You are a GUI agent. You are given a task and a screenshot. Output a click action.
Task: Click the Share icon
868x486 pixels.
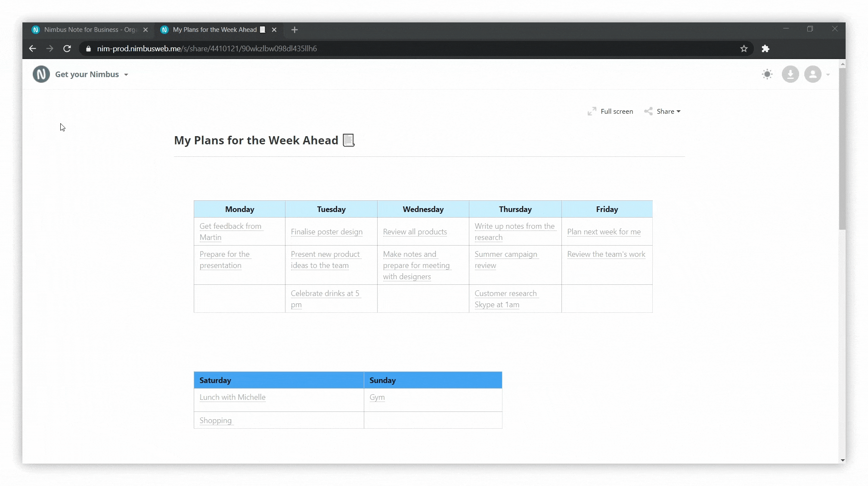click(x=648, y=112)
